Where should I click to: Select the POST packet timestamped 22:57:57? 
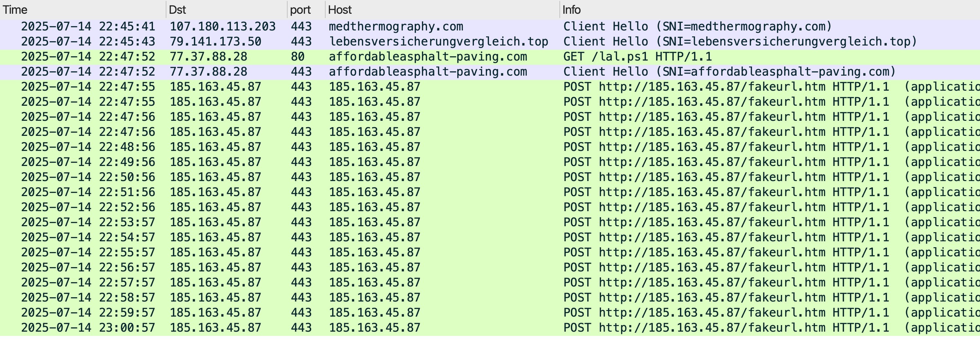point(490,283)
